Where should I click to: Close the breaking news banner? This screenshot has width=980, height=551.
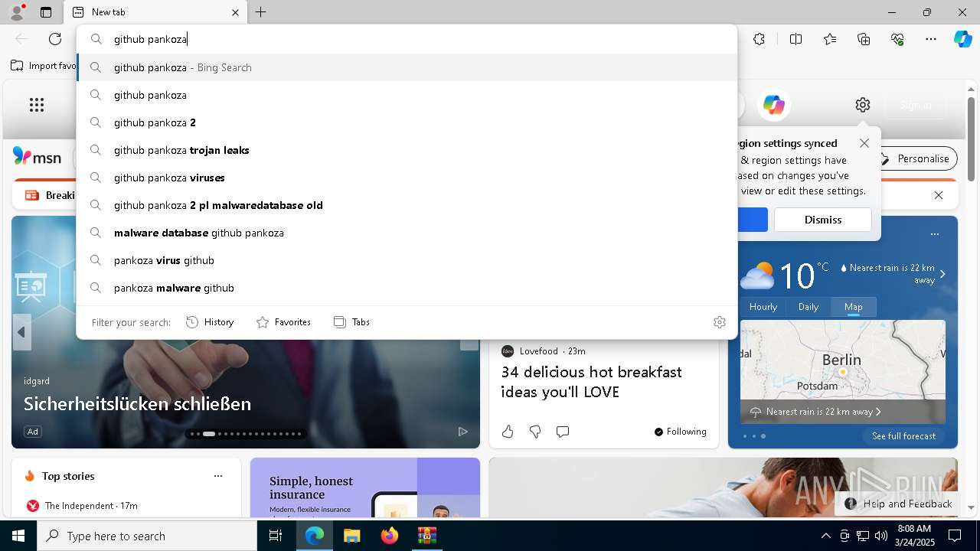tap(939, 195)
